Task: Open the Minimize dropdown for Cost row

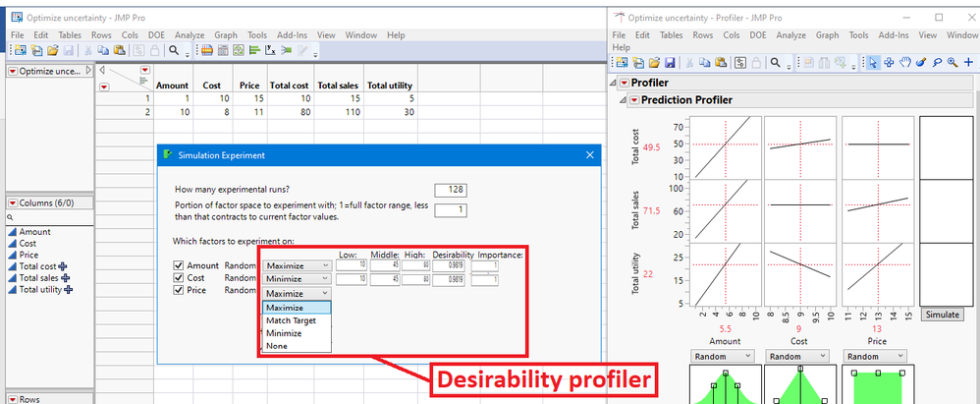Action: (297, 279)
